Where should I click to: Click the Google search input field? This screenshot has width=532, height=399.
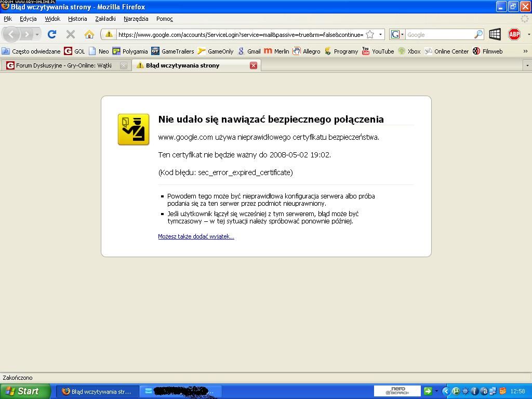coord(439,34)
